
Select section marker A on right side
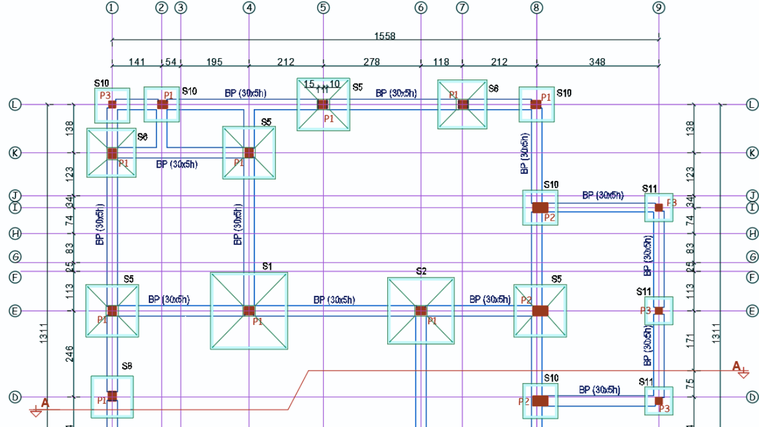coord(737,366)
